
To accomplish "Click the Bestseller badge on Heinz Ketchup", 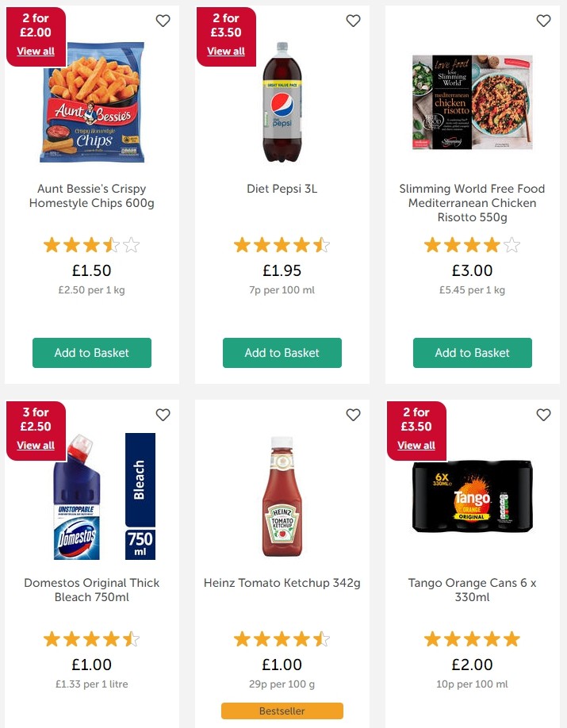I will tap(282, 711).
